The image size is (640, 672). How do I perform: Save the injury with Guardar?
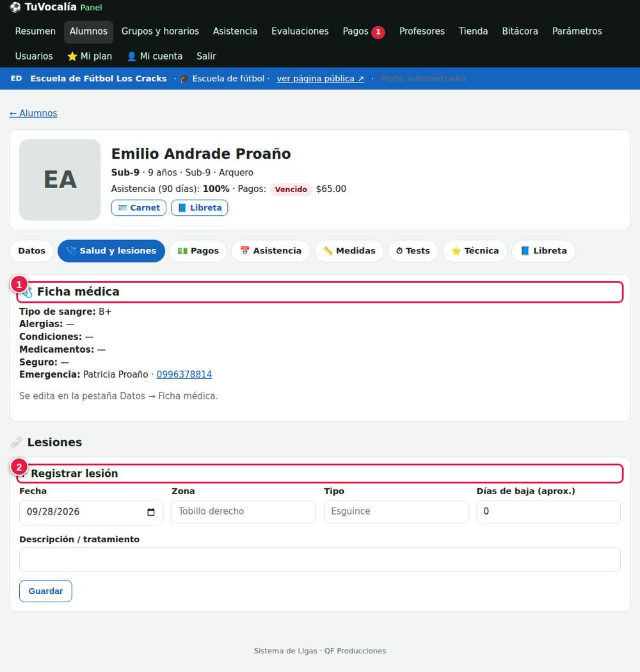point(45,591)
